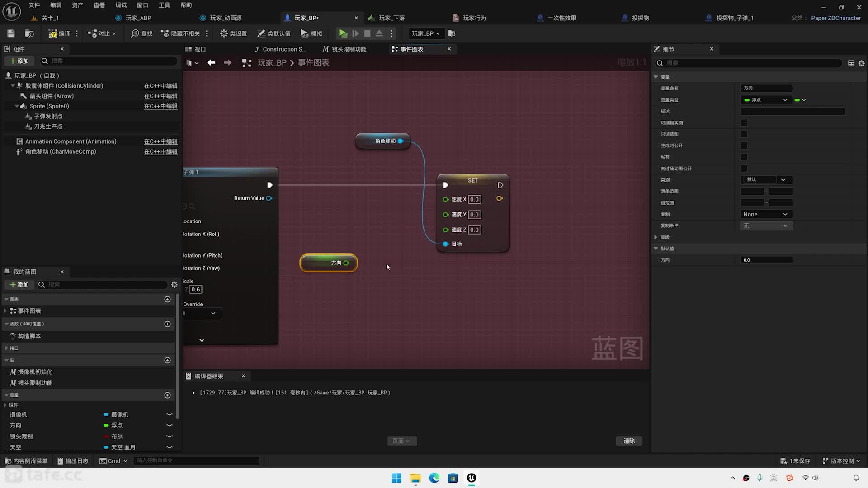Expand the 高级 section in details
Viewport: 868px width, 488px height.
click(656, 237)
